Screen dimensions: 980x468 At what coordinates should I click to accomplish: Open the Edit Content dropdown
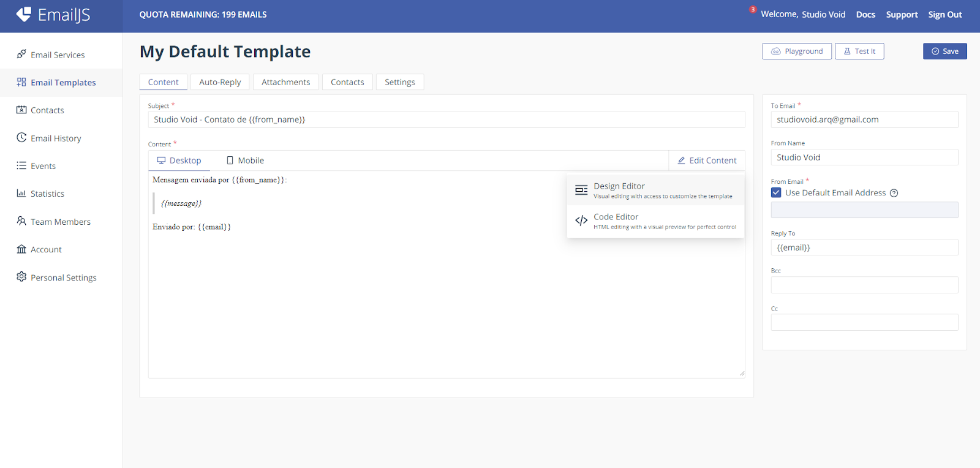[707, 160]
